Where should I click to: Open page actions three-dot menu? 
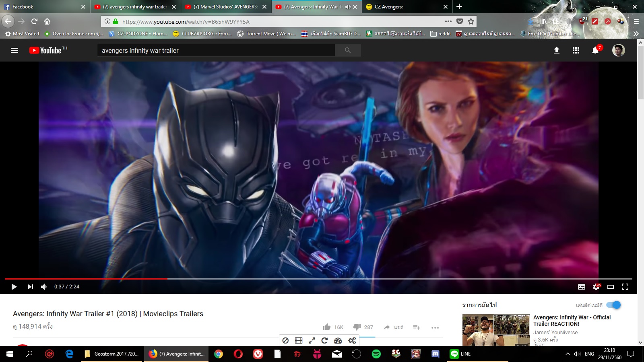pyautogui.click(x=448, y=21)
